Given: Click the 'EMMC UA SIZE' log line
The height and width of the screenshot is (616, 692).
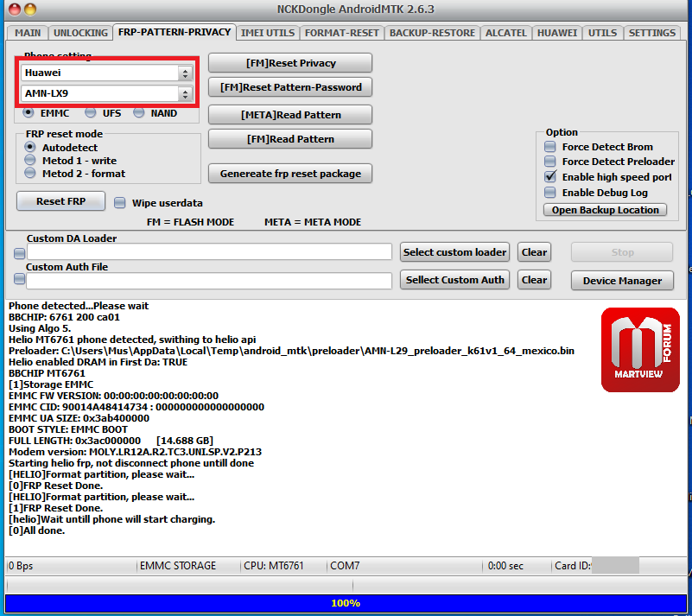Looking at the screenshot, I should click(79, 418).
